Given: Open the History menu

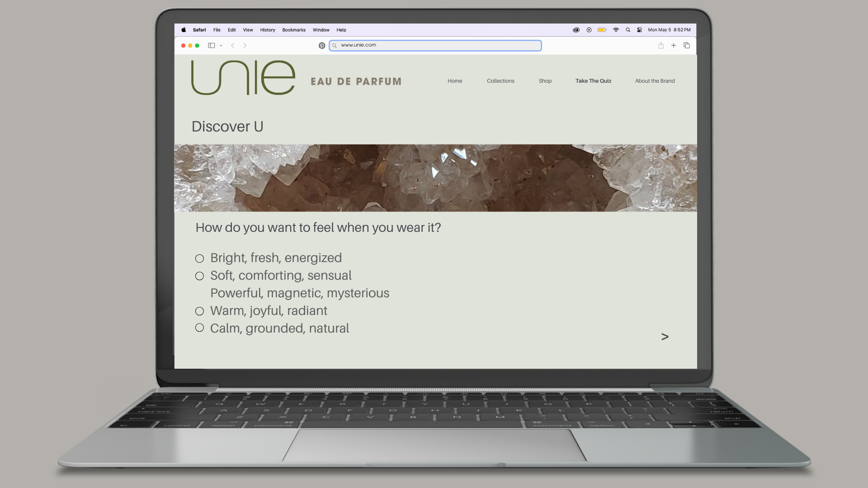Looking at the screenshot, I should click(x=268, y=30).
